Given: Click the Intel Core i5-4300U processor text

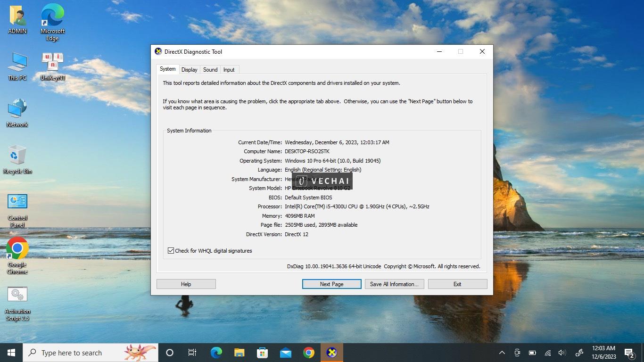Looking at the screenshot, I should pyautogui.click(x=357, y=206).
